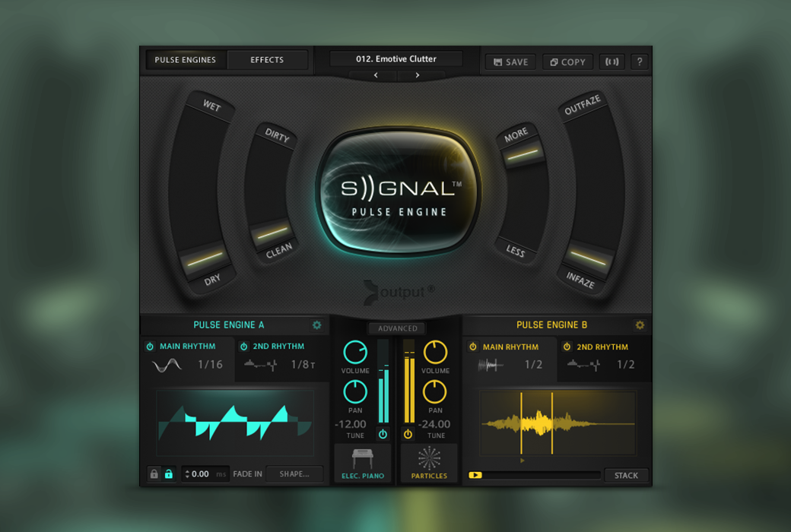Click the yellow play icon button
Image resolution: width=791 pixels, height=532 pixels.
(475, 475)
